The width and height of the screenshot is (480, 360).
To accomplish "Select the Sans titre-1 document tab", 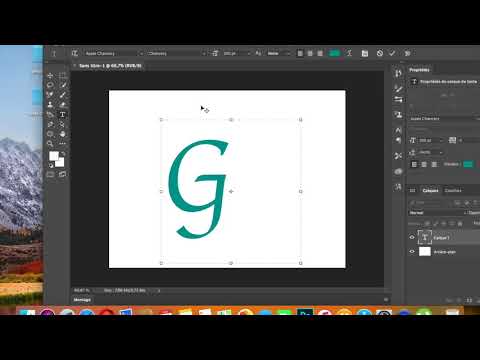I will [110, 66].
